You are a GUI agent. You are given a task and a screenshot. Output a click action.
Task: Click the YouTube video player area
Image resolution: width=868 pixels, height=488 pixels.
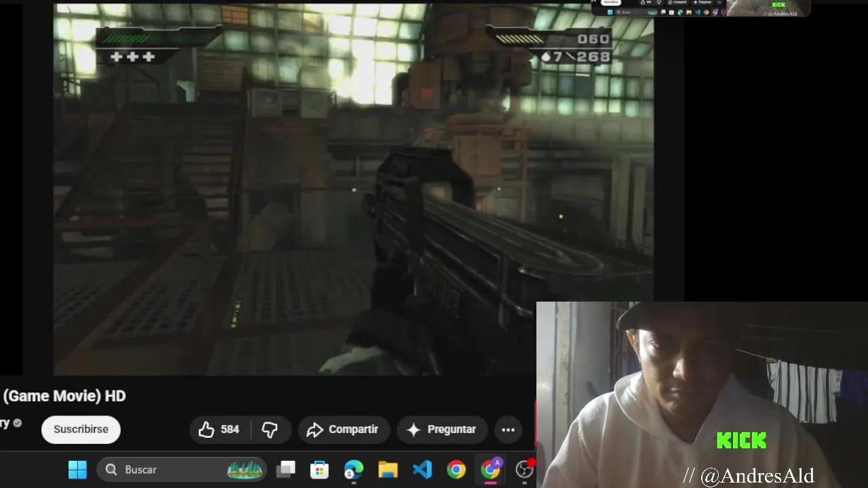353,189
